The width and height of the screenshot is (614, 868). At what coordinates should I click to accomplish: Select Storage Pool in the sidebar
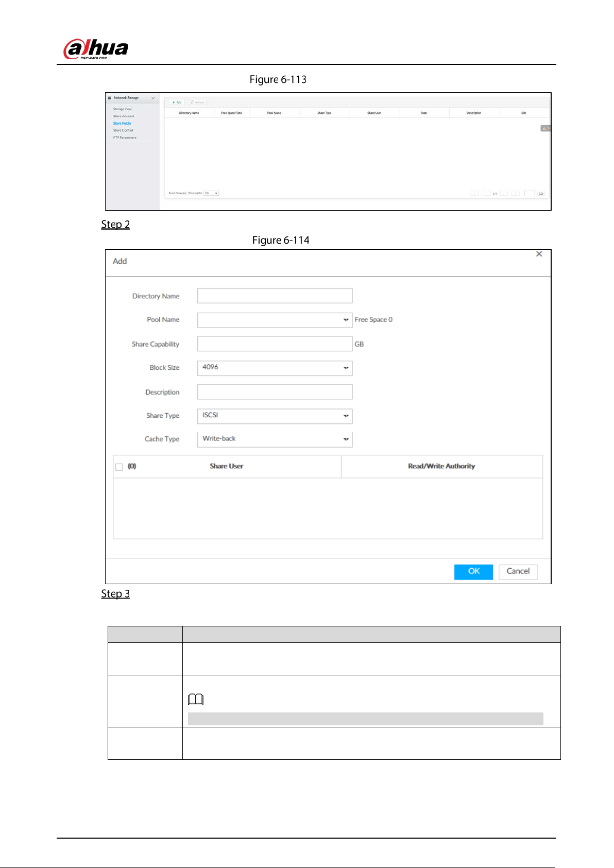[122, 109]
